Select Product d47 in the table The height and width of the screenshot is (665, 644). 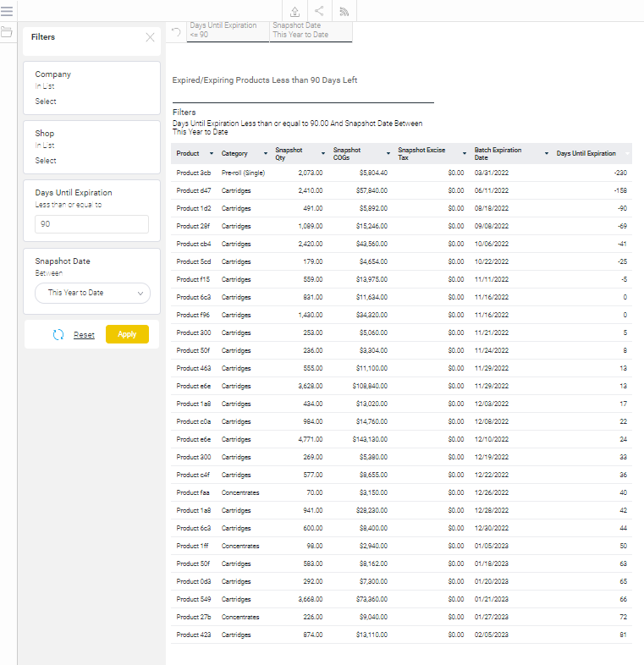194,191
